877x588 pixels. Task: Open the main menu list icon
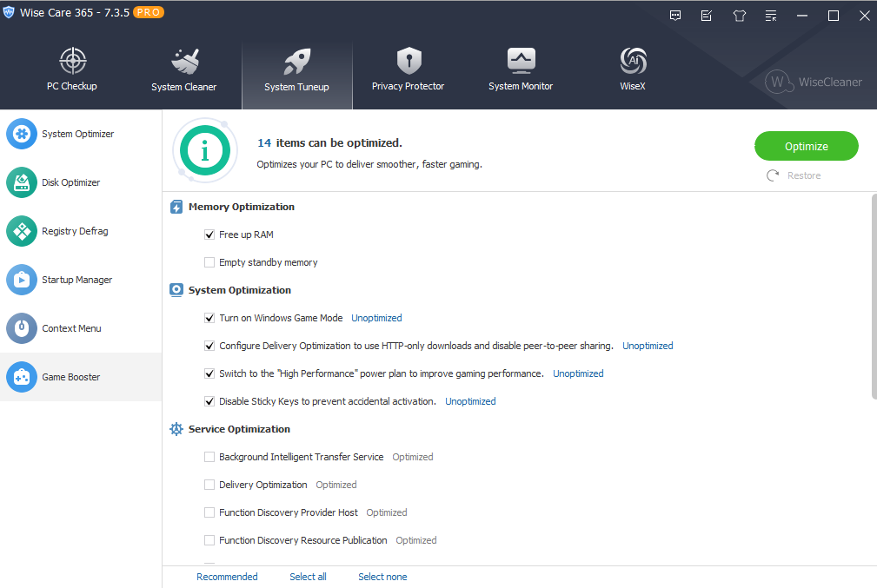click(x=770, y=15)
